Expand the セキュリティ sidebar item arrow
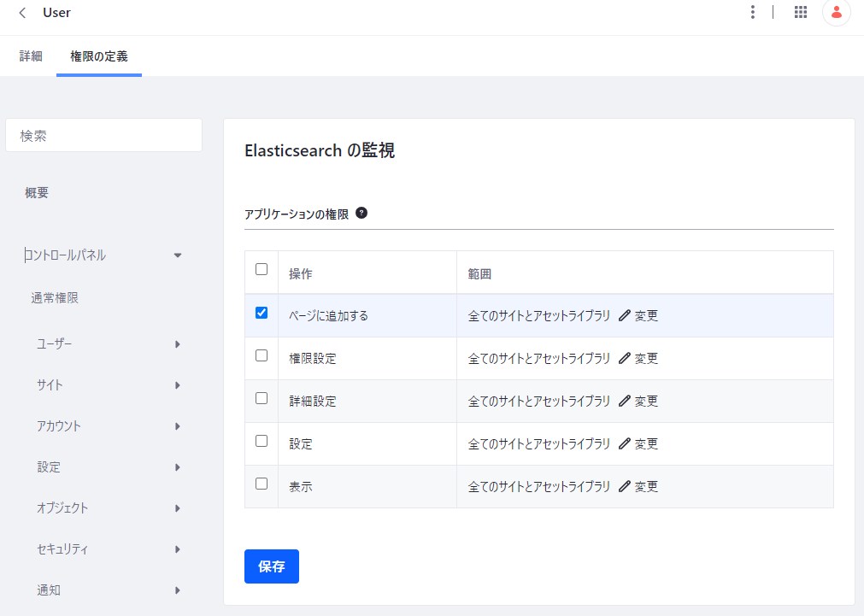 [x=178, y=549]
